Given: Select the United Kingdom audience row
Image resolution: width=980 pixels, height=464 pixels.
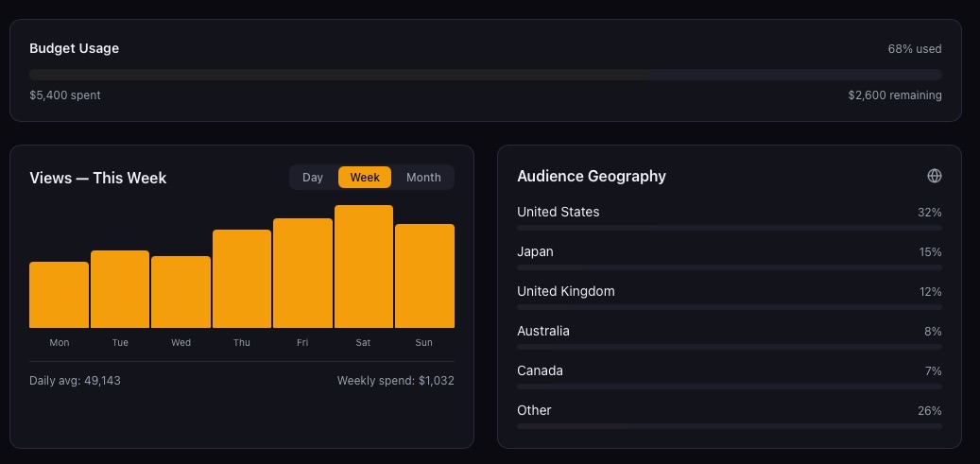Looking at the screenshot, I should coord(729,296).
